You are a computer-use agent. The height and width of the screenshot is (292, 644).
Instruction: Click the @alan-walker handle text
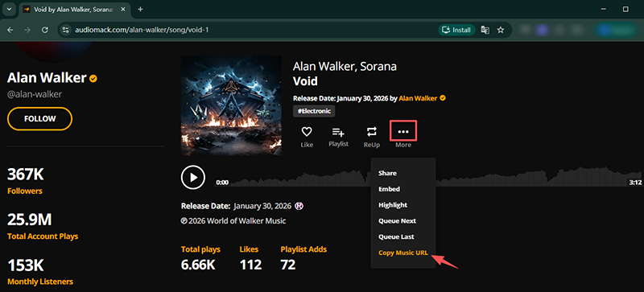(x=35, y=94)
